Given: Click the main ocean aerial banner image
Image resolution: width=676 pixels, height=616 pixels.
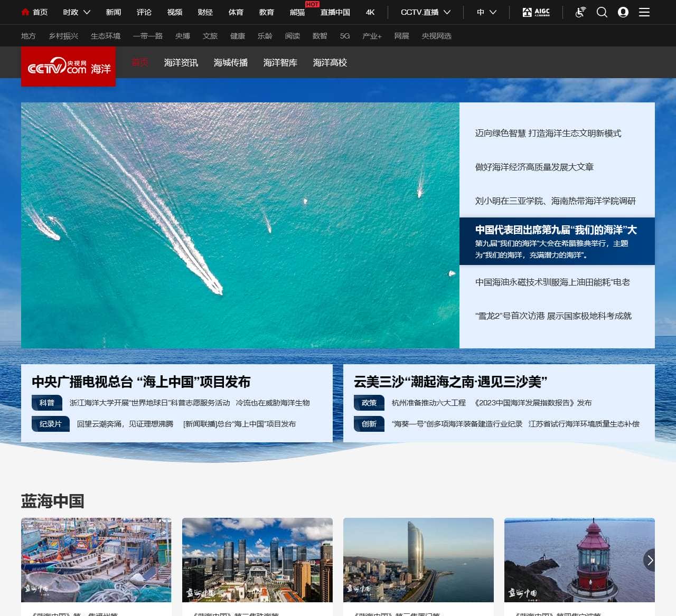Looking at the screenshot, I should click(240, 225).
